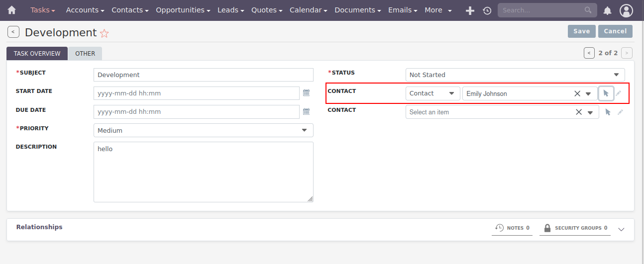Open the Priority dropdown
Image resolution: width=644 pixels, height=264 pixels.
204,130
